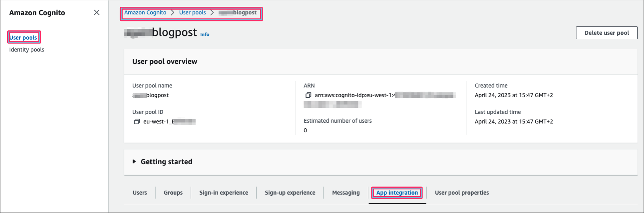Click the User pool ID label

(148, 112)
